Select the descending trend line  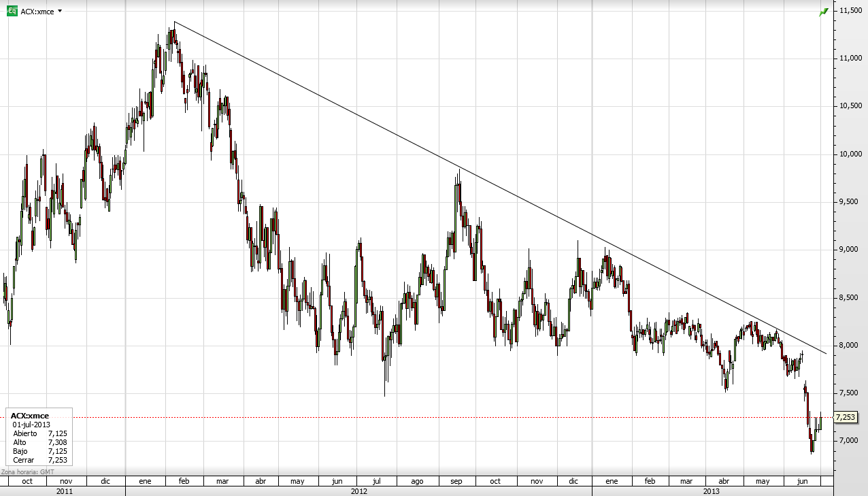(x=500, y=187)
